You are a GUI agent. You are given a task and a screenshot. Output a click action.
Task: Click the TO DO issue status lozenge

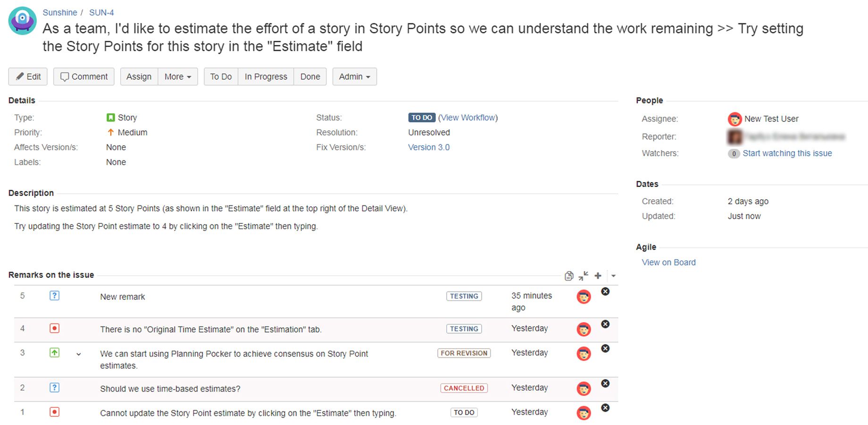pos(422,118)
